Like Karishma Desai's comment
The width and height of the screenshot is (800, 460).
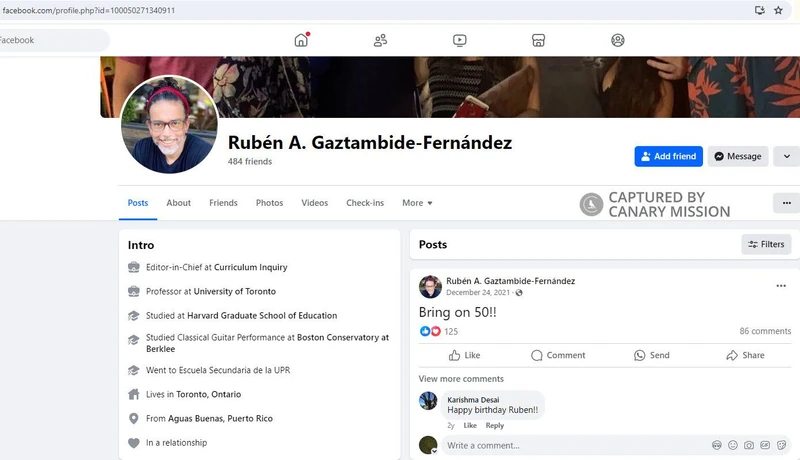[x=470, y=425]
